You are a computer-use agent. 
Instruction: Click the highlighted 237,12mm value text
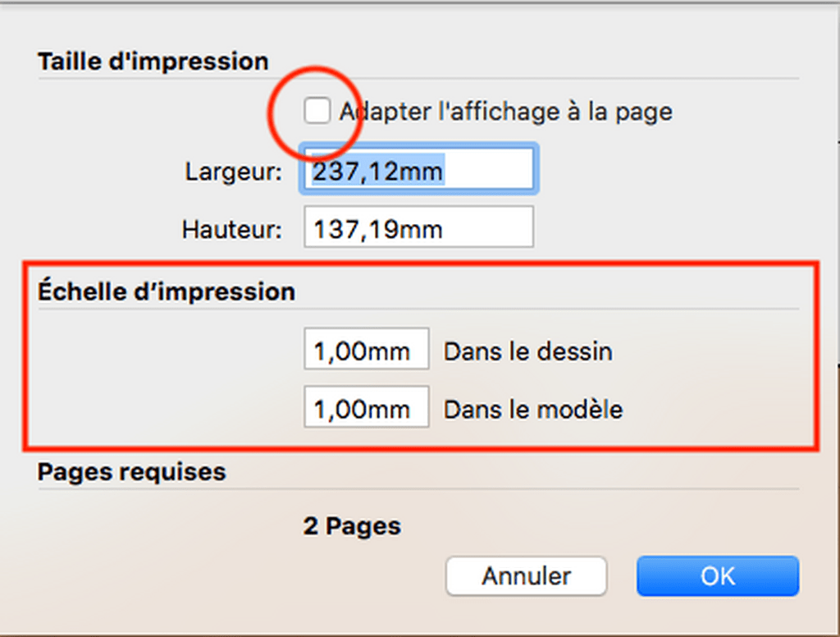(x=378, y=171)
